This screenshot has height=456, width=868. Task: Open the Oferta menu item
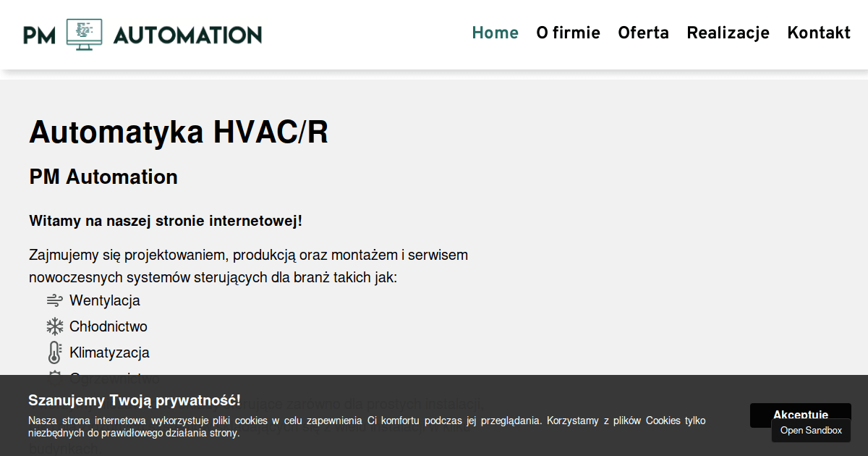[x=643, y=33]
